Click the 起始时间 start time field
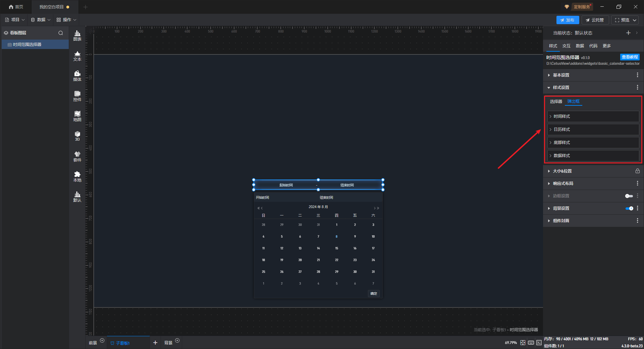This screenshot has height=349, width=644. click(286, 185)
